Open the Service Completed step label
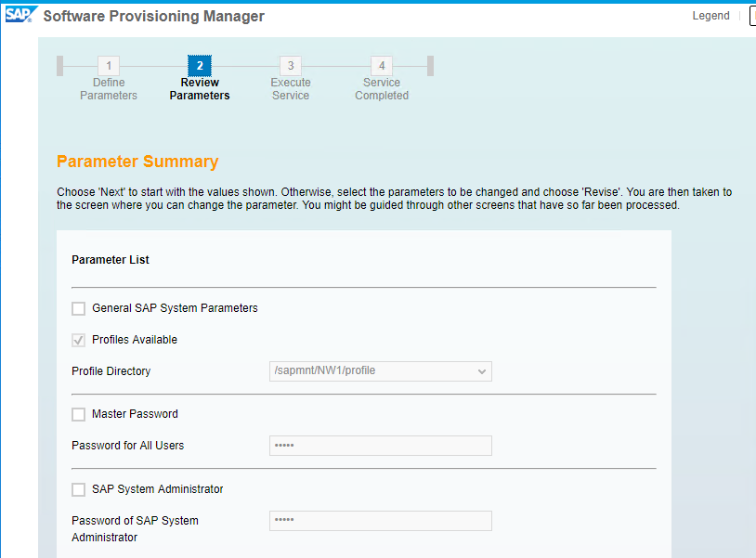 point(382,89)
